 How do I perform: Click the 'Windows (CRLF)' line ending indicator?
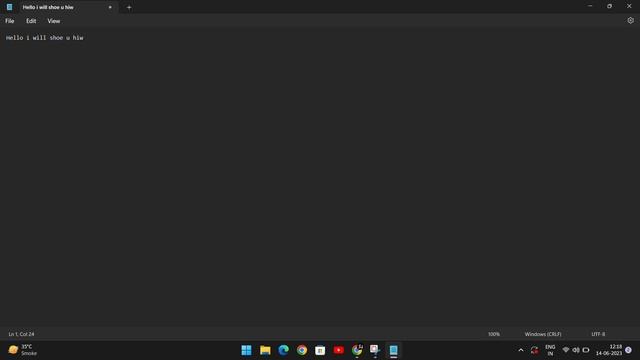click(543, 334)
